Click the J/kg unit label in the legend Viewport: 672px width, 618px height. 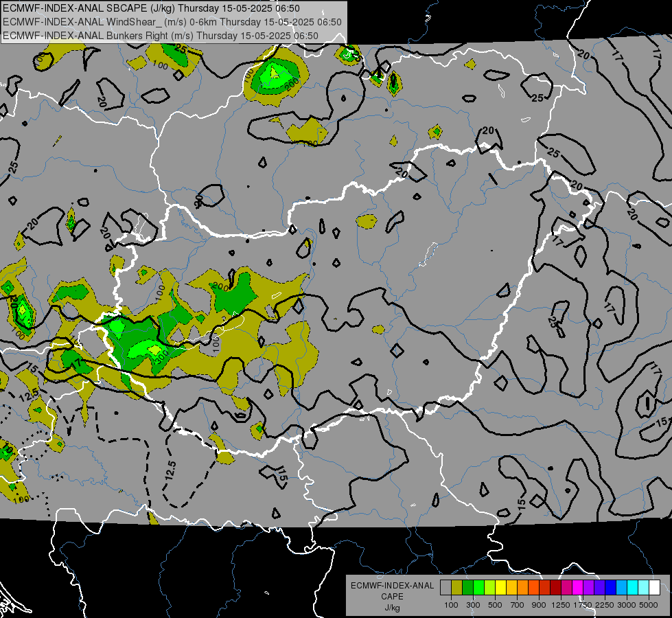(x=392, y=608)
